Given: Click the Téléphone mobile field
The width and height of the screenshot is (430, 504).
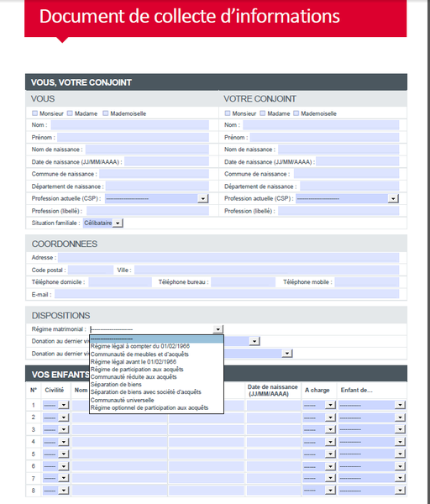Looking at the screenshot, I should (x=367, y=282).
